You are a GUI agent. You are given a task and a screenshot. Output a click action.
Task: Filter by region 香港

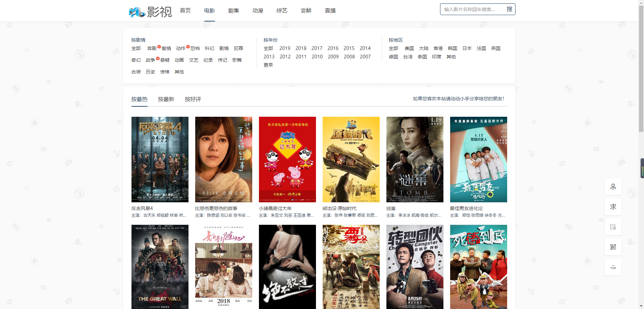pos(438,48)
